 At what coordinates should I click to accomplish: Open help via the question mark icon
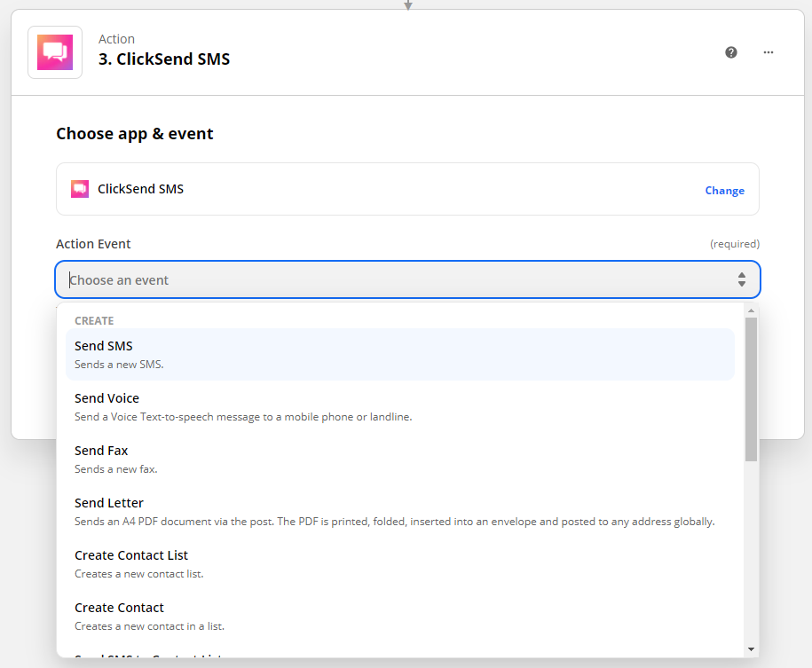pyautogui.click(x=730, y=52)
